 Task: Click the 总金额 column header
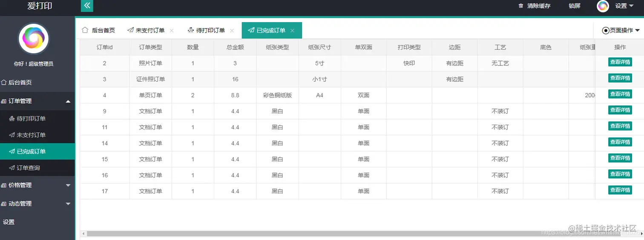click(235, 47)
